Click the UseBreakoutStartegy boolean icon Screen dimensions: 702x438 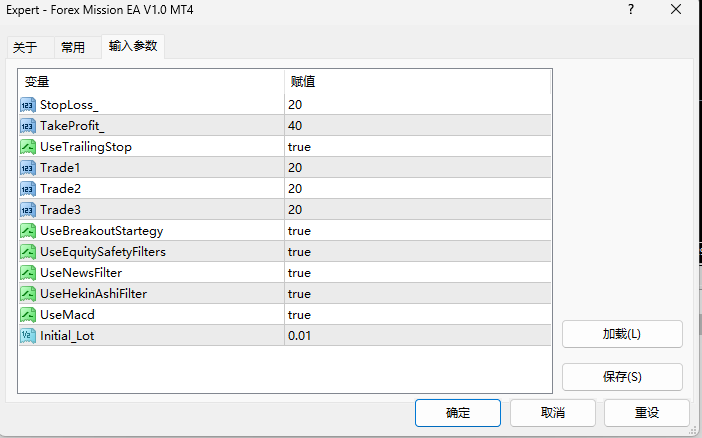pyautogui.click(x=28, y=231)
